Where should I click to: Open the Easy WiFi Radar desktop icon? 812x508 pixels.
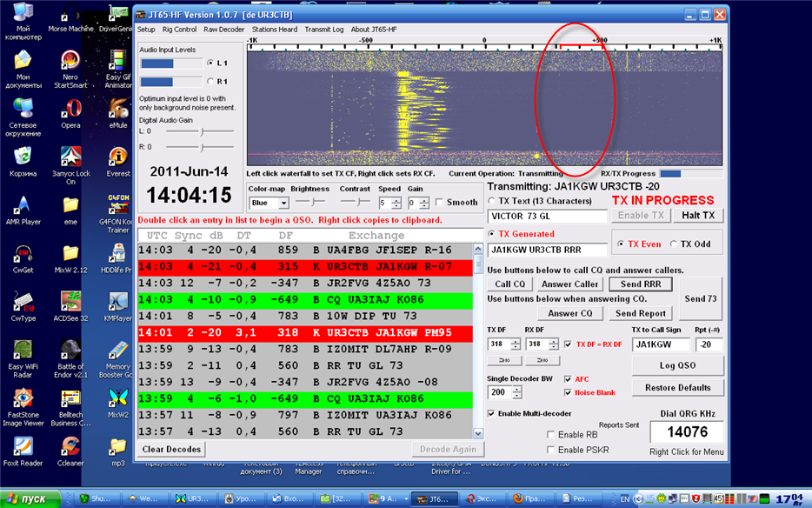[x=23, y=358]
